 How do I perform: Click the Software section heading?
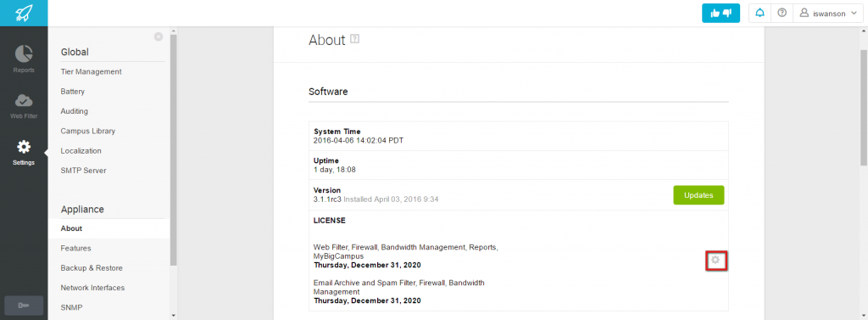[328, 92]
